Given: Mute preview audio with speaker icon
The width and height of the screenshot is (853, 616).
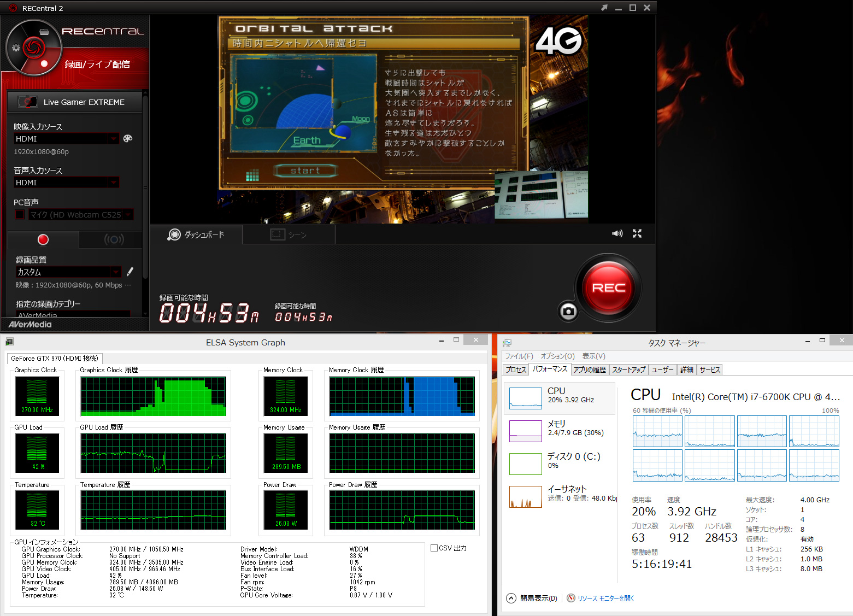Looking at the screenshot, I should pos(617,233).
